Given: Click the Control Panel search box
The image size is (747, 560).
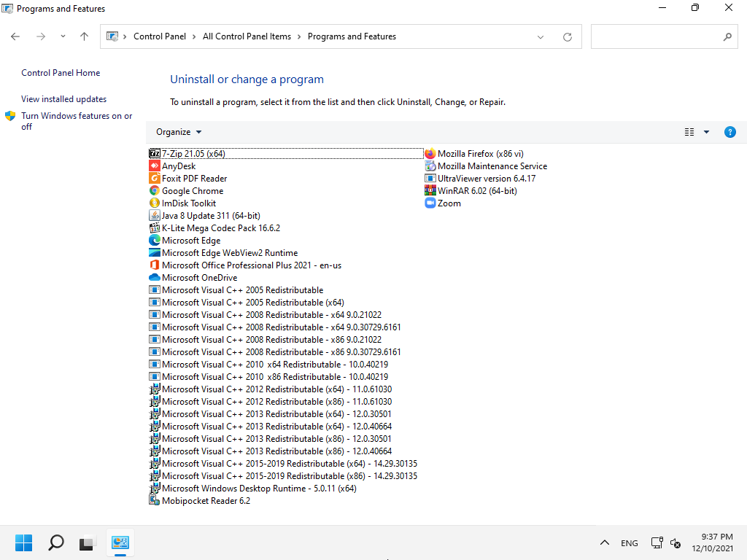Looking at the screenshot, I should coord(657,36).
